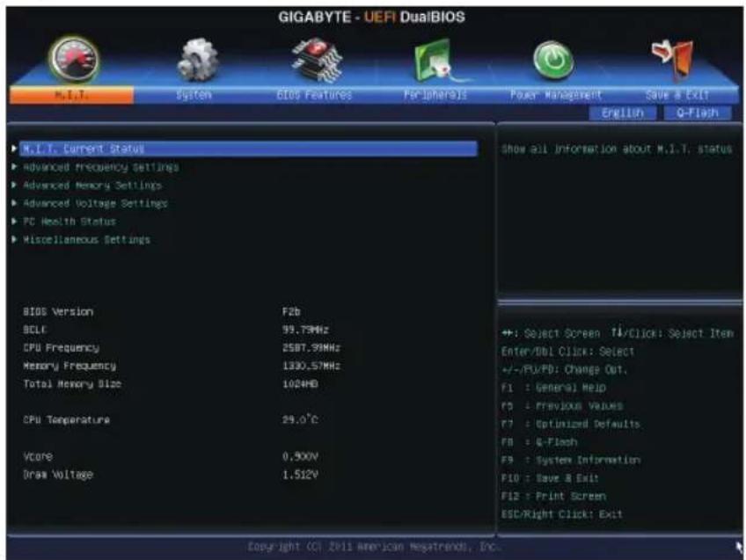Image resolution: width=746 pixels, height=560 pixels.
Task: Click the F9 System Information hint
Action: (x=570, y=460)
